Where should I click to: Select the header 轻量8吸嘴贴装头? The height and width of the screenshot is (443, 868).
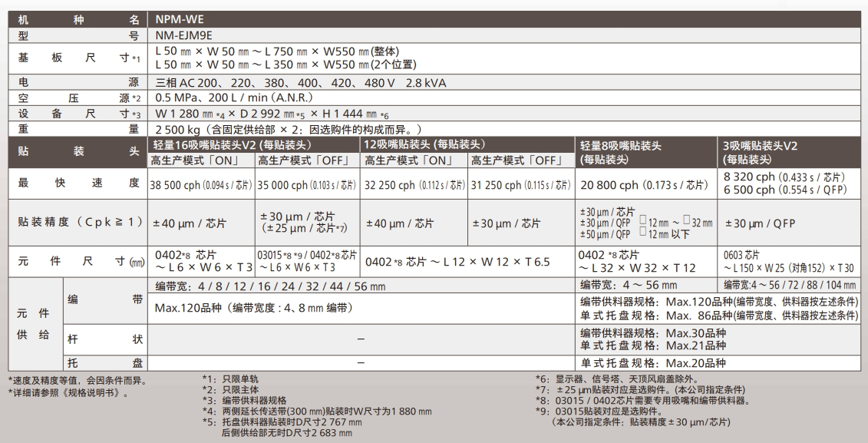point(621,152)
